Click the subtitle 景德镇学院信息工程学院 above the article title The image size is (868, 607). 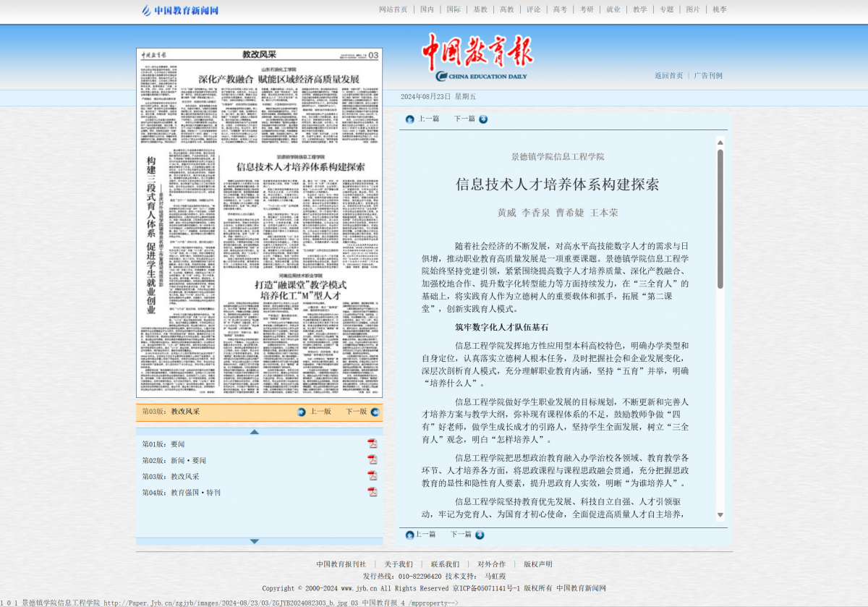pos(558,156)
